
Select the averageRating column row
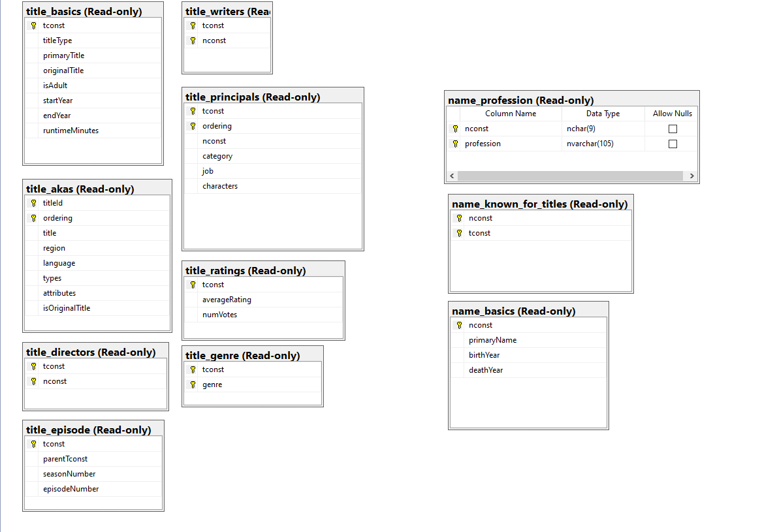[x=263, y=300]
